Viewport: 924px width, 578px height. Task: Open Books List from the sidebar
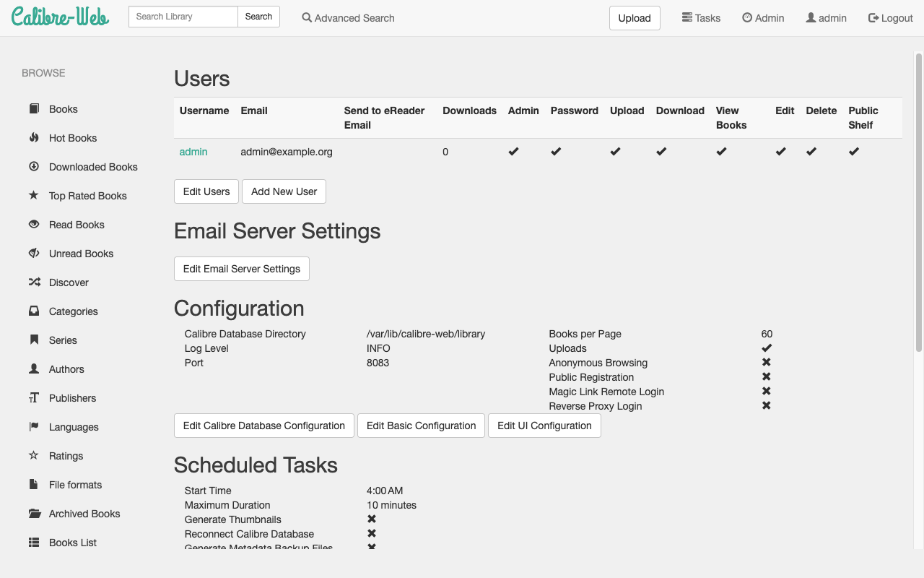coord(73,543)
